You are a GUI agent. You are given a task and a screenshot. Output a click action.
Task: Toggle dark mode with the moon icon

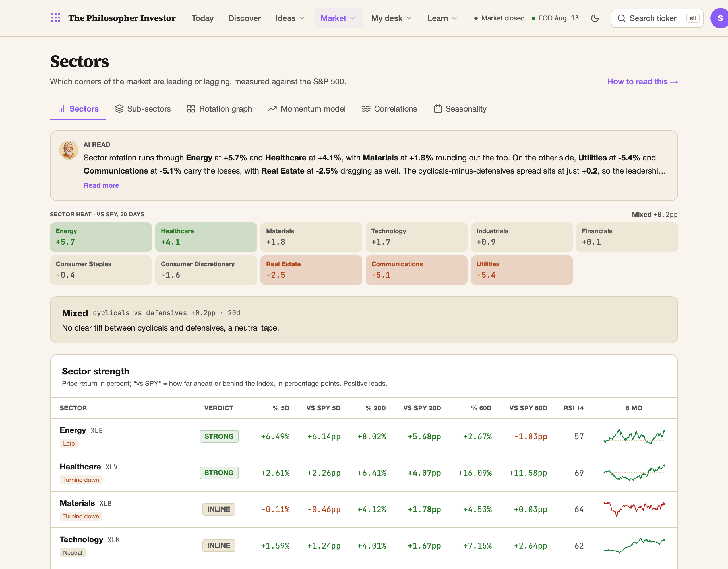pyautogui.click(x=595, y=18)
